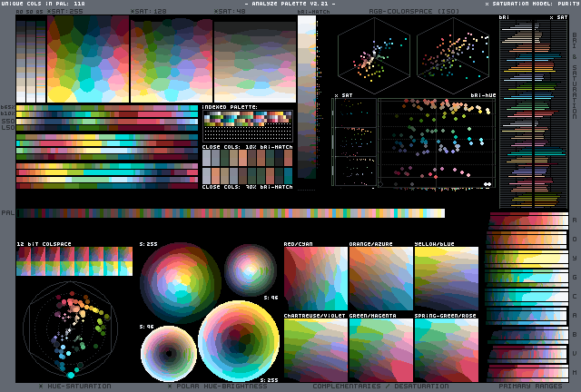Image resolution: width=581 pixels, height=392 pixels.
Task: Click the large S:255 polar circle at bottom
Action: click(239, 341)
